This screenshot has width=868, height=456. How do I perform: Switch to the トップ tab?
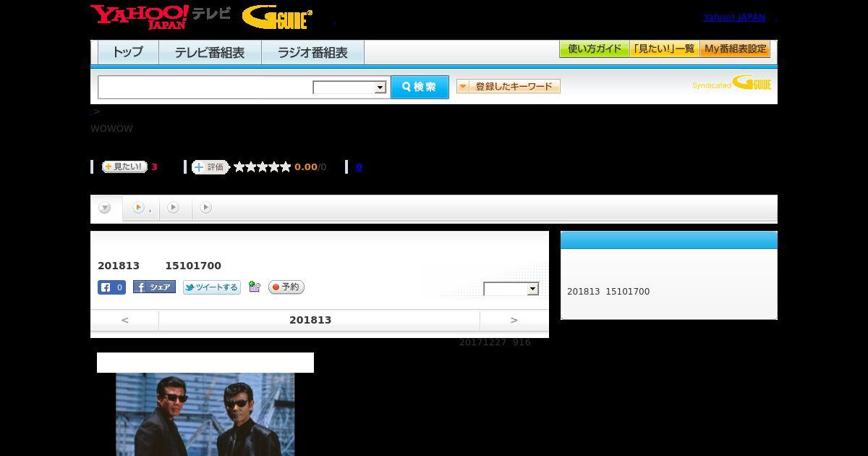pos(128,52)
